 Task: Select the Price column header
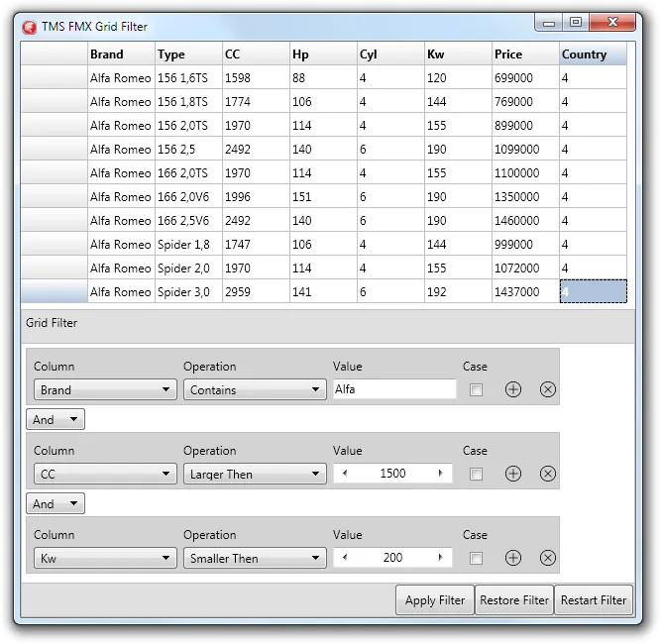525,54
